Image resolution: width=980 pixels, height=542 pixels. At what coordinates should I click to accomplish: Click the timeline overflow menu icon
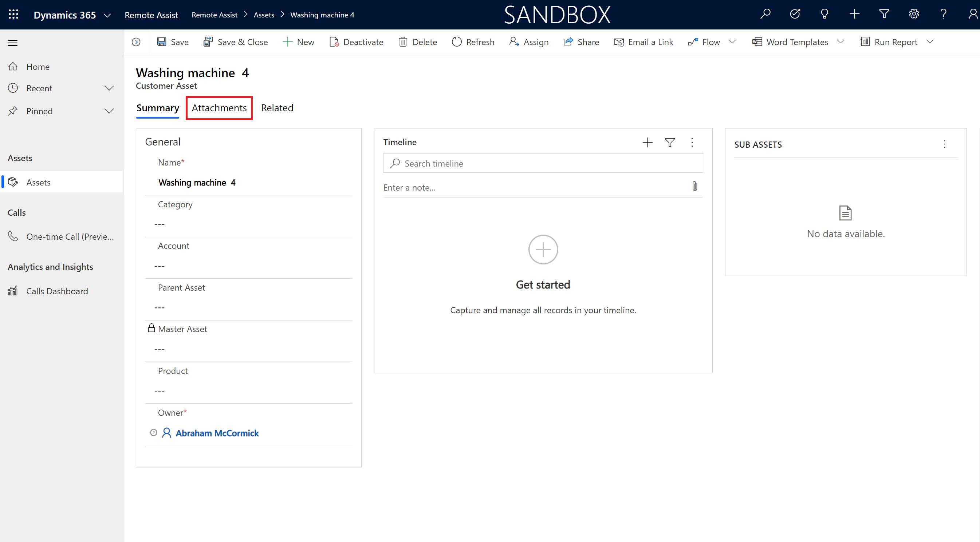tap(692, 142)
